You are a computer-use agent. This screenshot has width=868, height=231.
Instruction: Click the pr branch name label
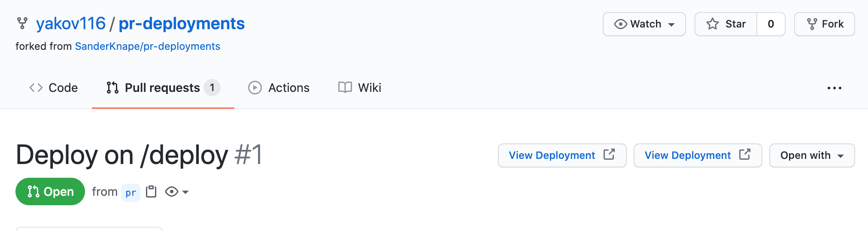click(x=131, y=192)
